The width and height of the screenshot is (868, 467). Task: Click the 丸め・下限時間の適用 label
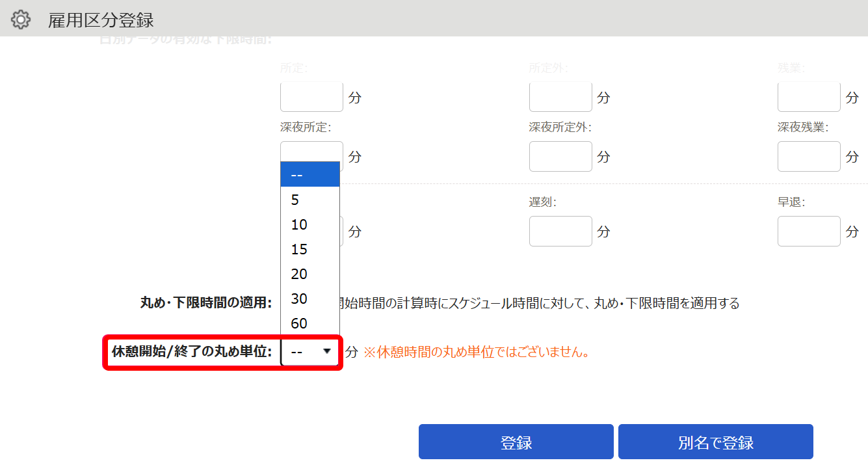206,302
